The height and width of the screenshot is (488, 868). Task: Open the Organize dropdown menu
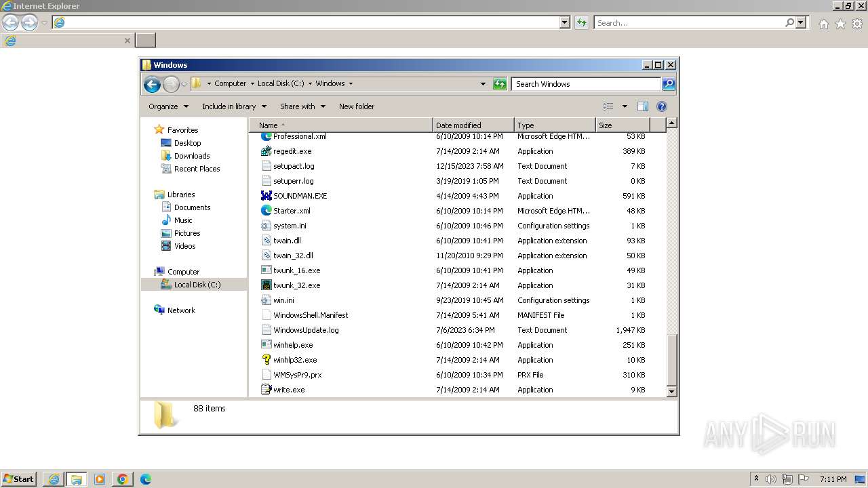[167, 106]
